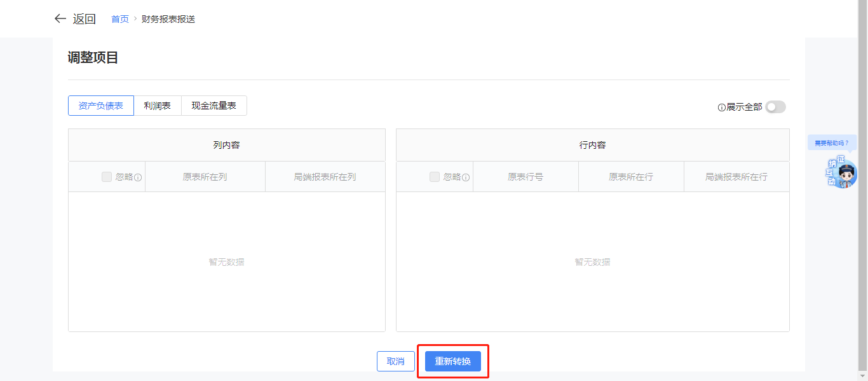Image resolution: width=868 pixels, height=381 pixels.
Task: Open the 现金流量表 tab
Action: coord(214,106)
